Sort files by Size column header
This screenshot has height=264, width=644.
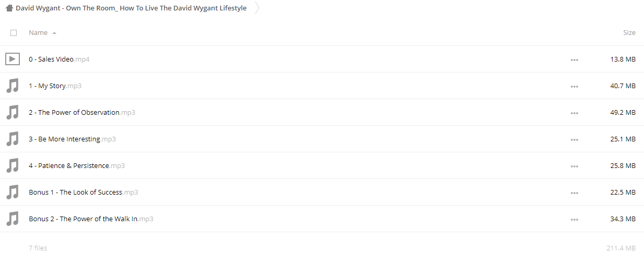point(629,32)
